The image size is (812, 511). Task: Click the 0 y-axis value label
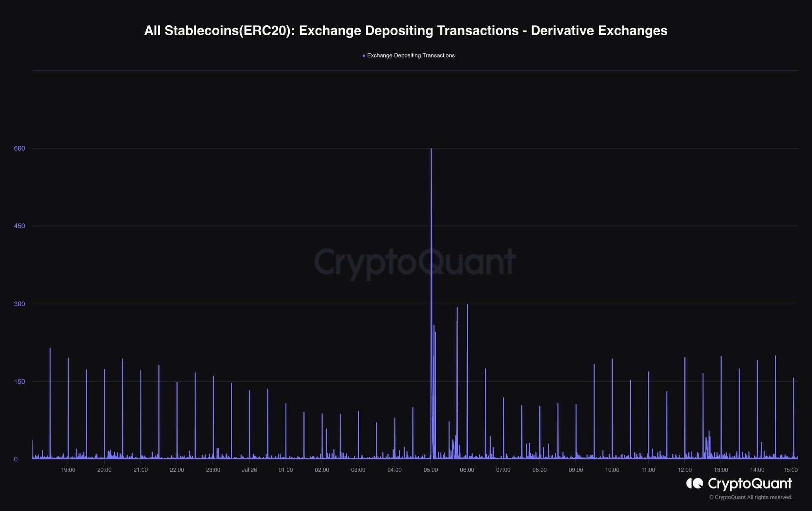click(x=16, y=459)
